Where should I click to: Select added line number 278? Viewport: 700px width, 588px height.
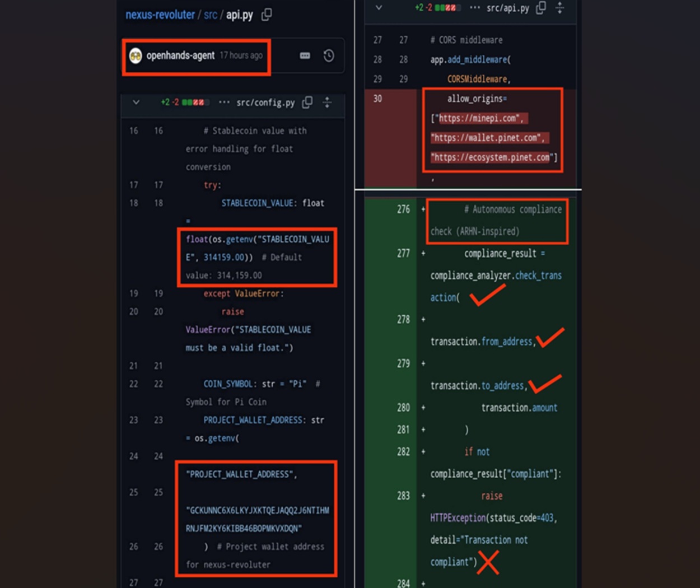pyautogui.click(x=403, y=320)
